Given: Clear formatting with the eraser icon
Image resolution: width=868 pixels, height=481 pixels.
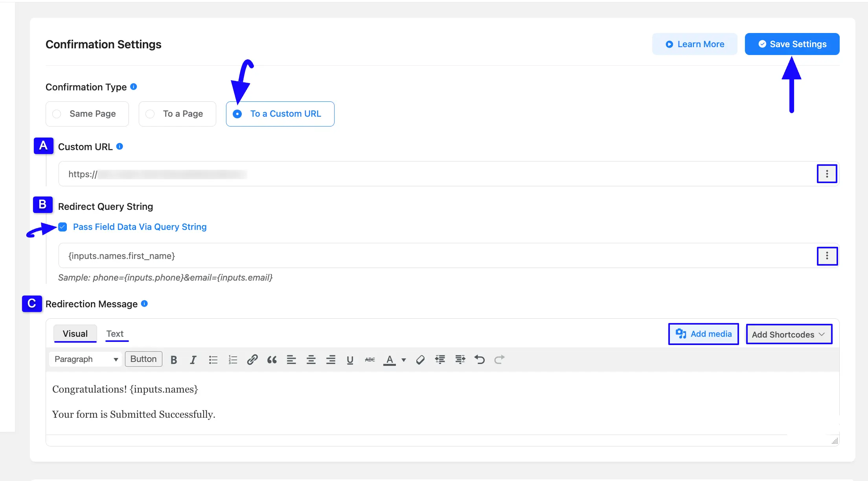Looking at the screenshot, I should 420,360.
